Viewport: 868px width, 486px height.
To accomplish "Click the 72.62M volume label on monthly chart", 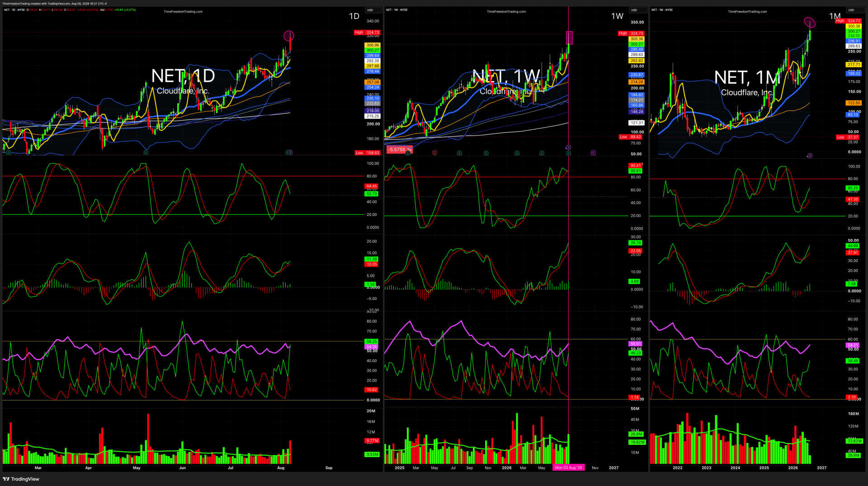I will click(854, 441).
